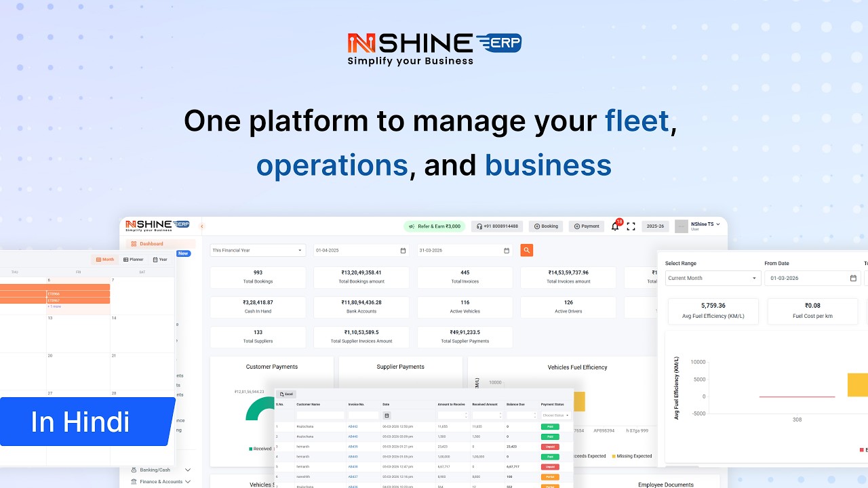
Task: Open invoice link AB442
Action: point(353,426)
